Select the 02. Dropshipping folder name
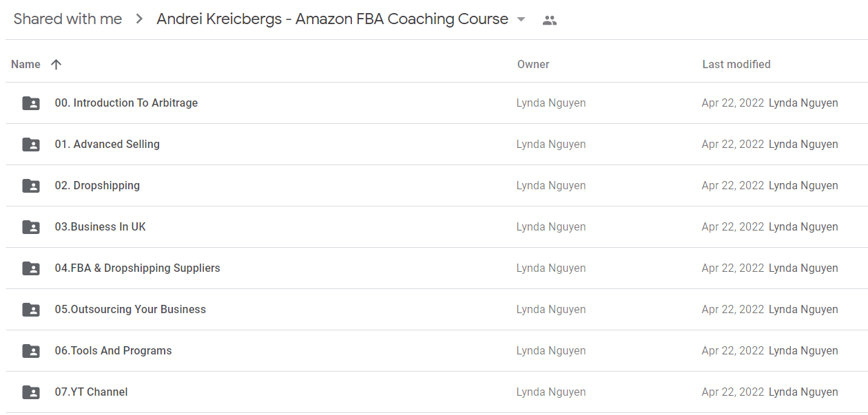 [x=97, y=186]
